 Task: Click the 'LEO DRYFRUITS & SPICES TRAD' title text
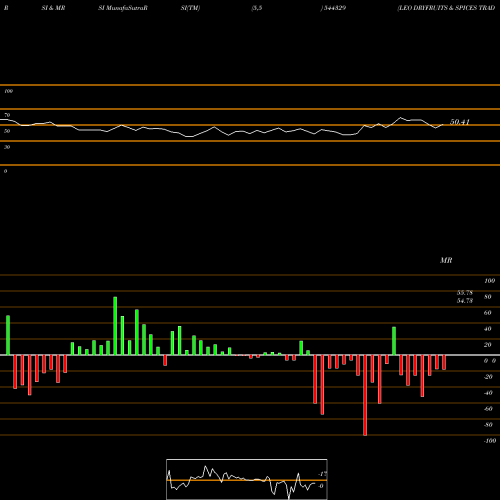pyautogui.click(x=446, y=8)
